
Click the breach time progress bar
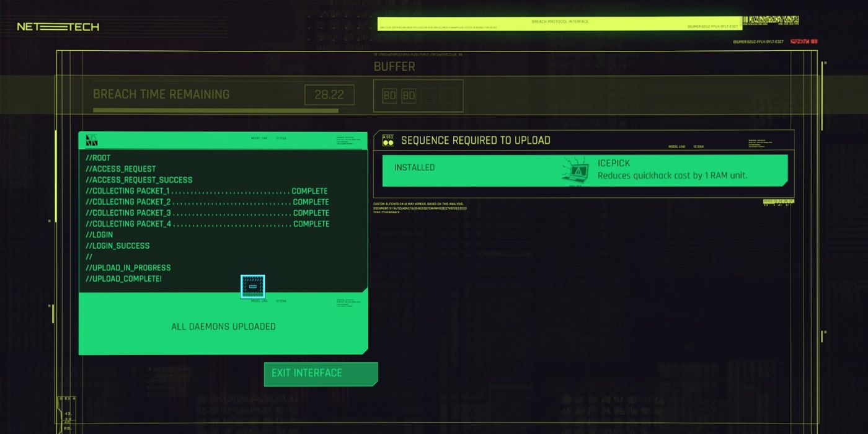[x=216, y=111]
